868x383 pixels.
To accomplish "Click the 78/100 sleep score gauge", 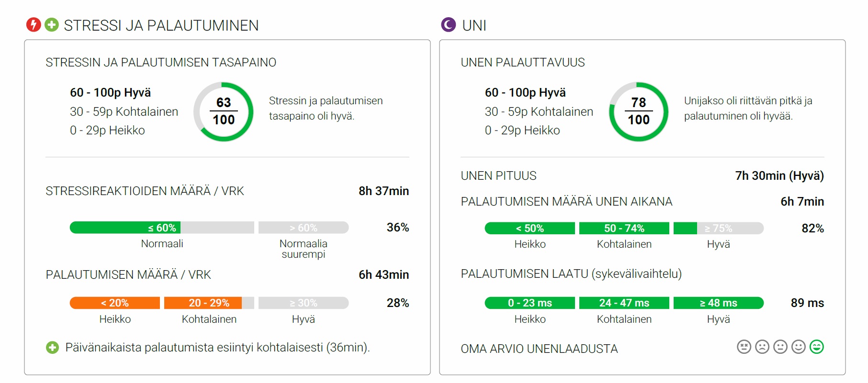I will (x=639, y=111).
